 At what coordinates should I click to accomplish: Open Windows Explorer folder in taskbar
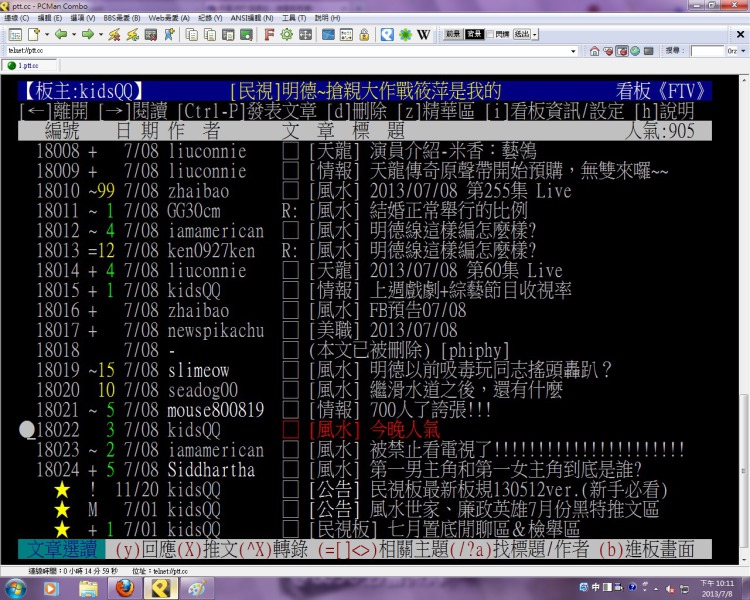coord(88,588)
